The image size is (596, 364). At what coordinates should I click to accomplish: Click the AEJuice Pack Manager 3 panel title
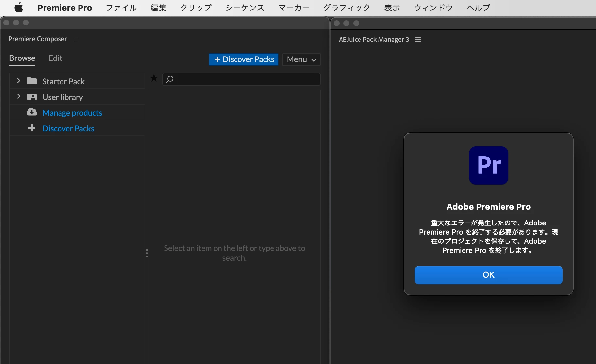[x=374, y=40]
